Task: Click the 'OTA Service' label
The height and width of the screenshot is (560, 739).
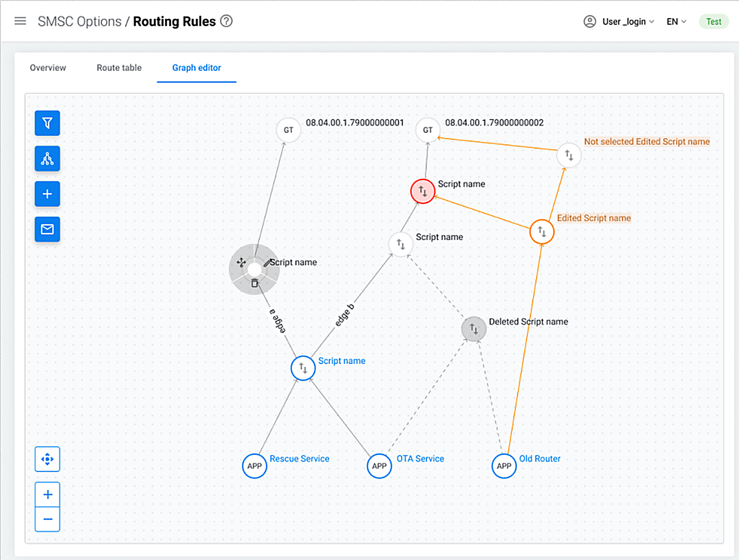Action: click(420, 459)
